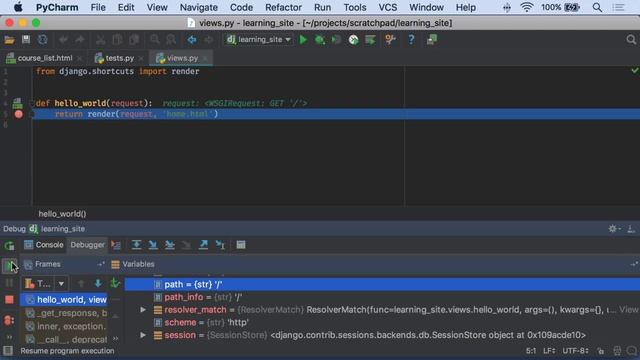Open the Tools menu
Screen dimensions: 640x360
355,7
